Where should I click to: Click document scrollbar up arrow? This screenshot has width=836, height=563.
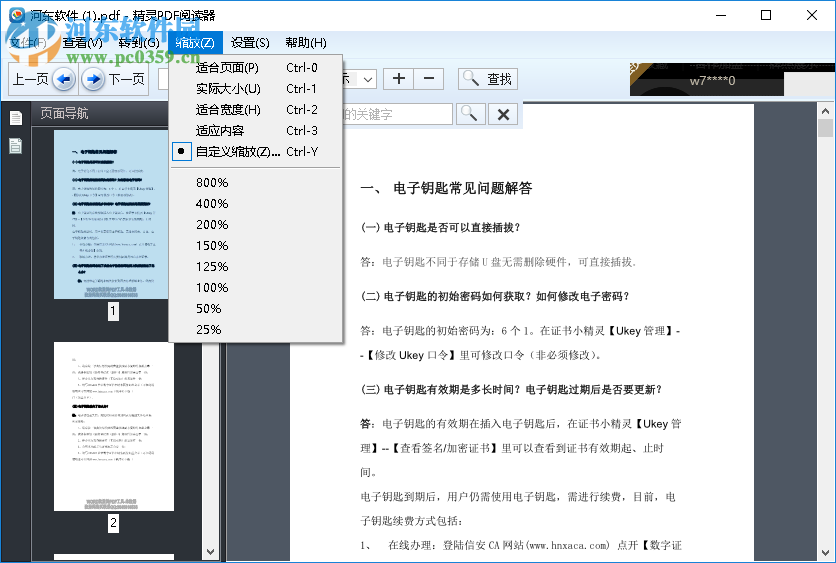point(825,111)
